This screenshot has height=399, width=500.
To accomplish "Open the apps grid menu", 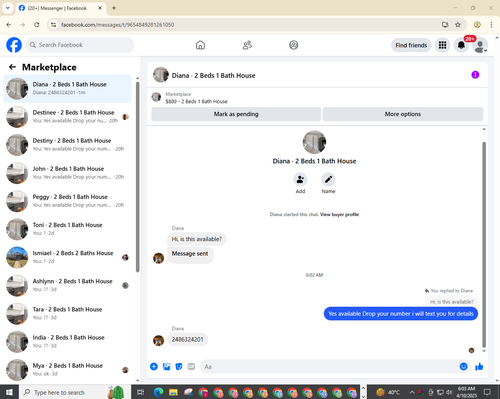I will (442, 45).
